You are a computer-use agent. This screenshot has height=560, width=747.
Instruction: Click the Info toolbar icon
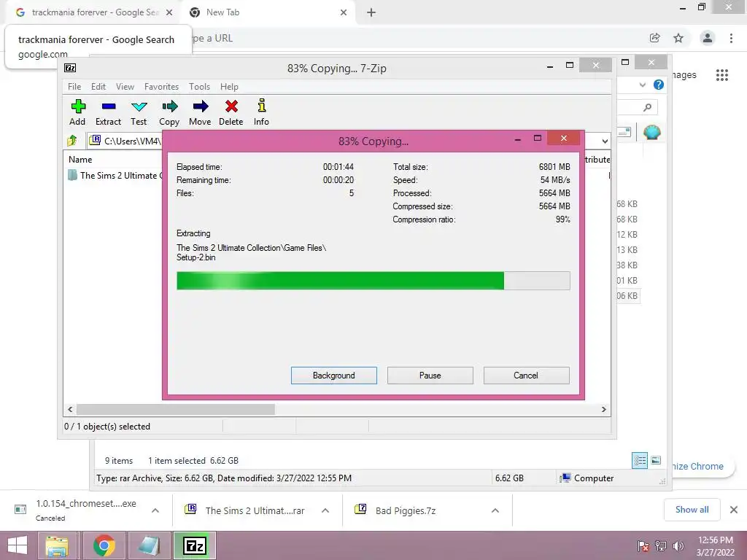click(261, 112)
